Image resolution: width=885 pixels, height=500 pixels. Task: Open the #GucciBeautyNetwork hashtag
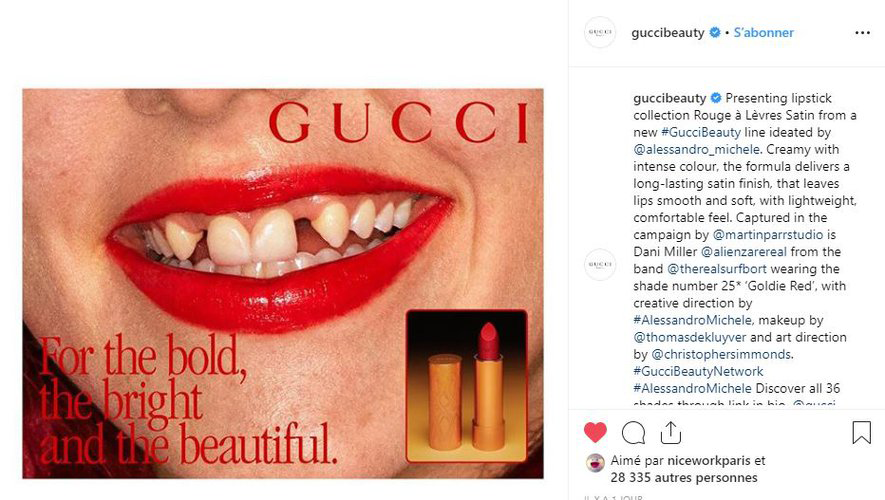[x=698, y=371]
